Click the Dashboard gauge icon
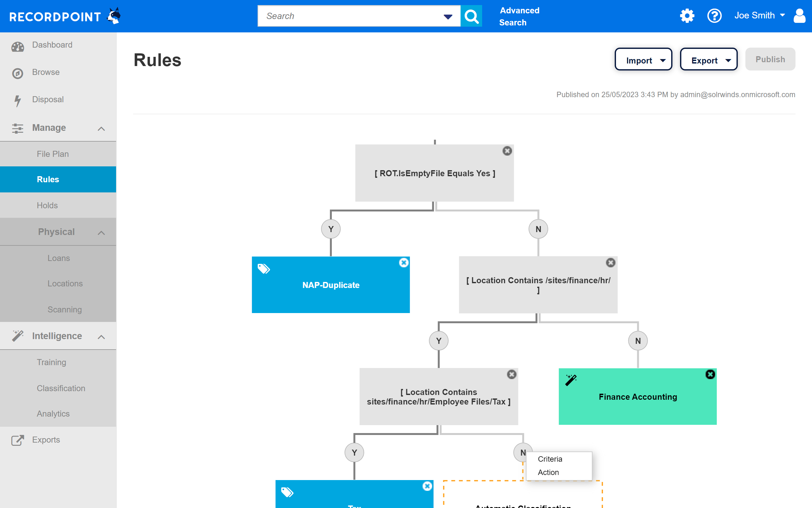Image resolution: width=812 pixels, height=508 pixels. point(17,46)
